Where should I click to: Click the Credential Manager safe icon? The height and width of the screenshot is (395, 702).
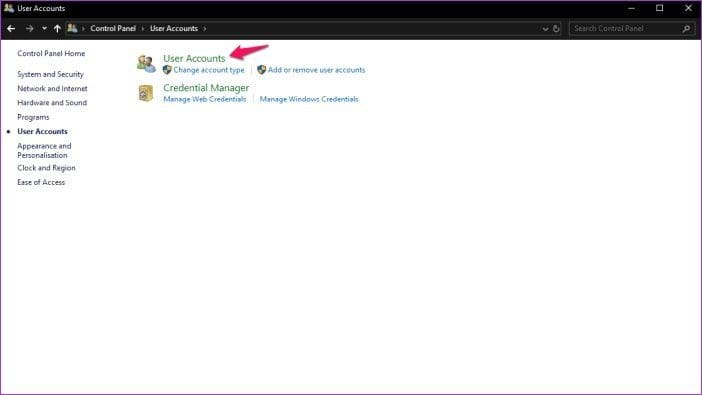[146, 93]
